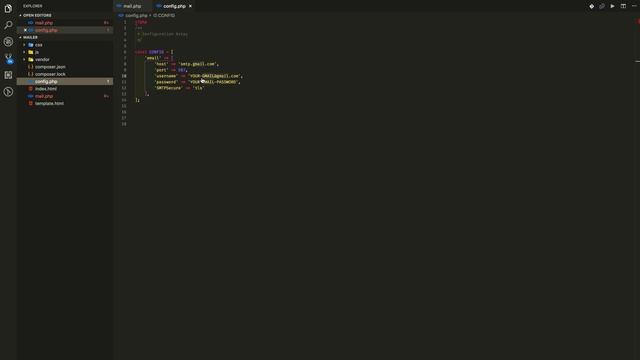This screenshot has width=640, height=360.
Task: Open editor more actions ellipsis
Action: (x=634, y=6)
